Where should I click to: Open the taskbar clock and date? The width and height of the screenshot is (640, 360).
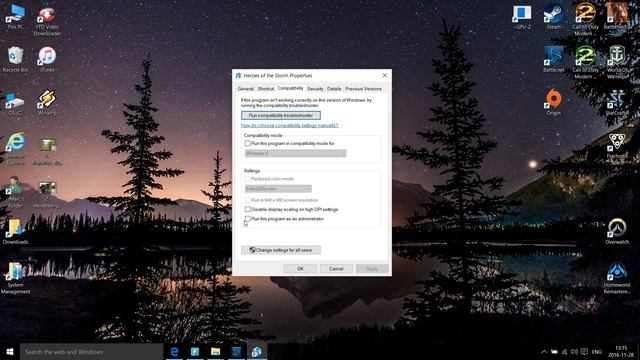coord(621,351)
